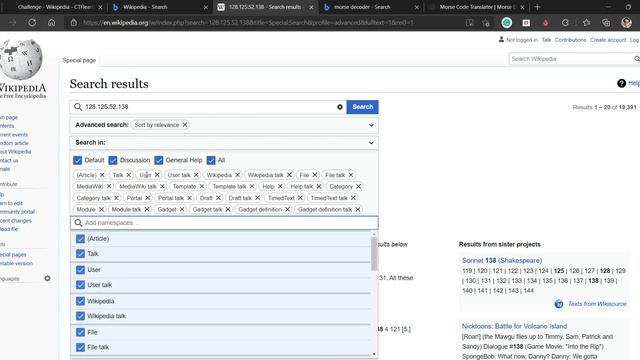Image resolution: width=640 pixels, height=360 pixels.
Task: Open the Help question mark icon
Action: pos(621,83)
